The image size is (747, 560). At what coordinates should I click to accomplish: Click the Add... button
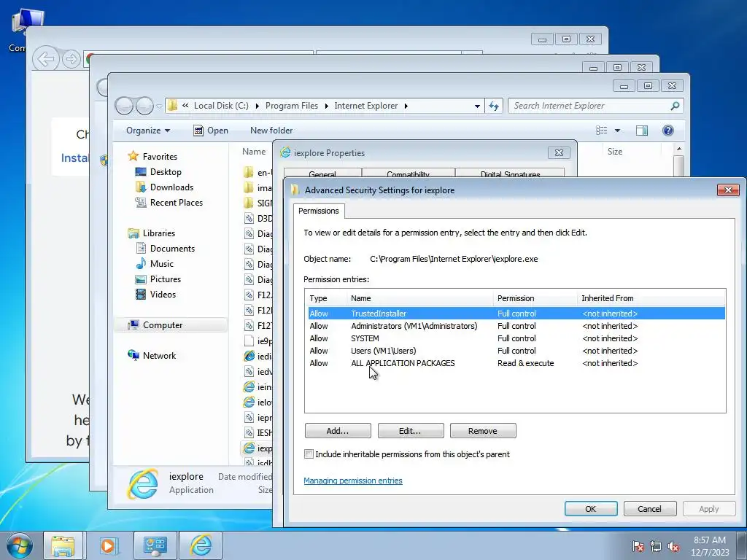[338, 430]
